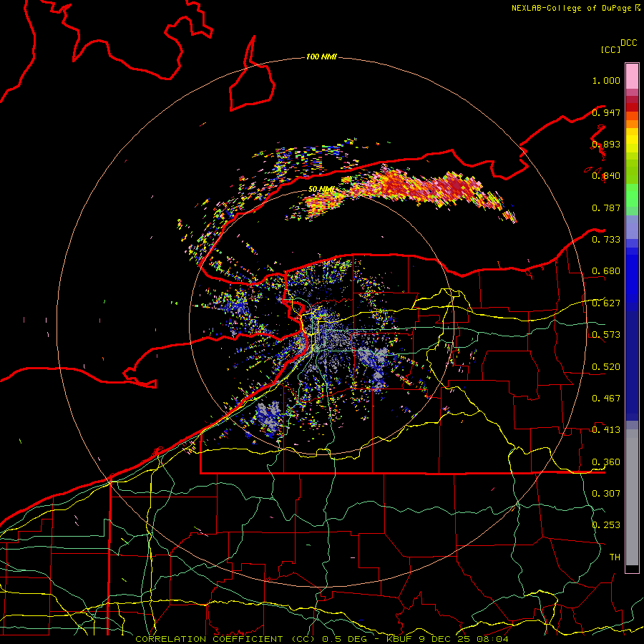Pick the pink swatch at the color bar top
The width and height of the screenshot is (644, 644).
pos(632,76)
